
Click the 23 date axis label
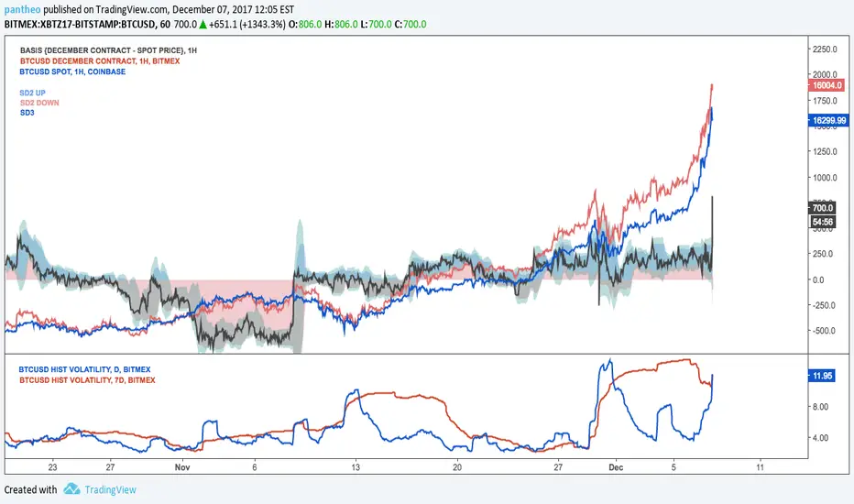[52, 467]
